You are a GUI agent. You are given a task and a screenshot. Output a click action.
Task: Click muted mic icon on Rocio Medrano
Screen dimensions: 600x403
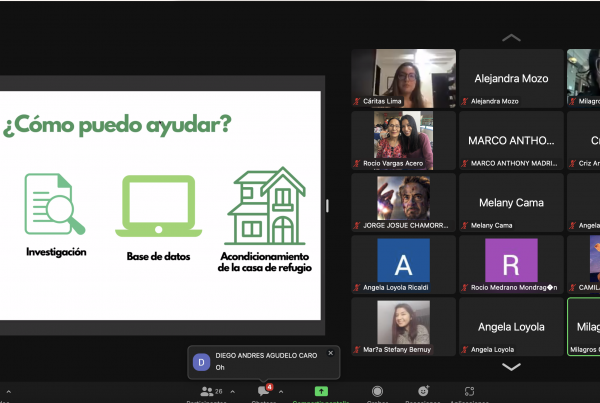pos(465,287)
